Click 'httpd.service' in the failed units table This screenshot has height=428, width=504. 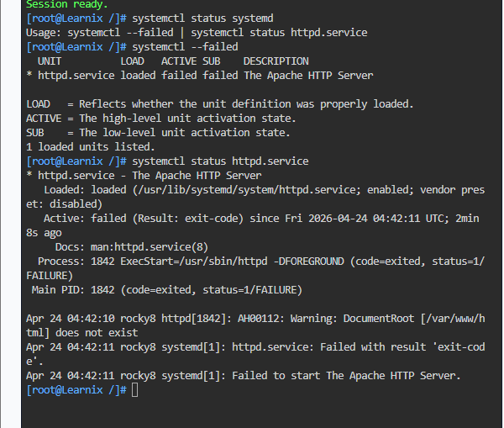click(76, 76)
